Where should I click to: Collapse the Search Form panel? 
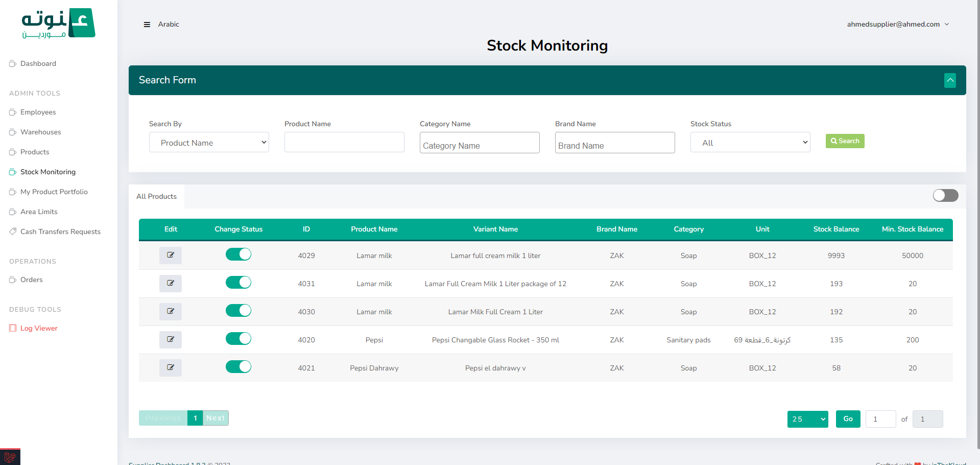(x=950, y=80)
